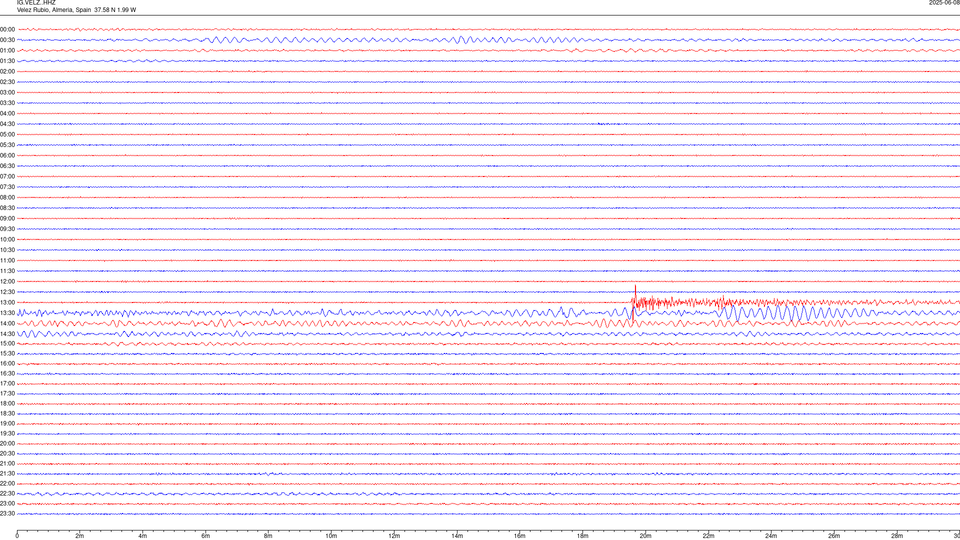Click the 0 tick on the minutes axis
Viewport: 960px width, 540px height.
coord(17,536)
